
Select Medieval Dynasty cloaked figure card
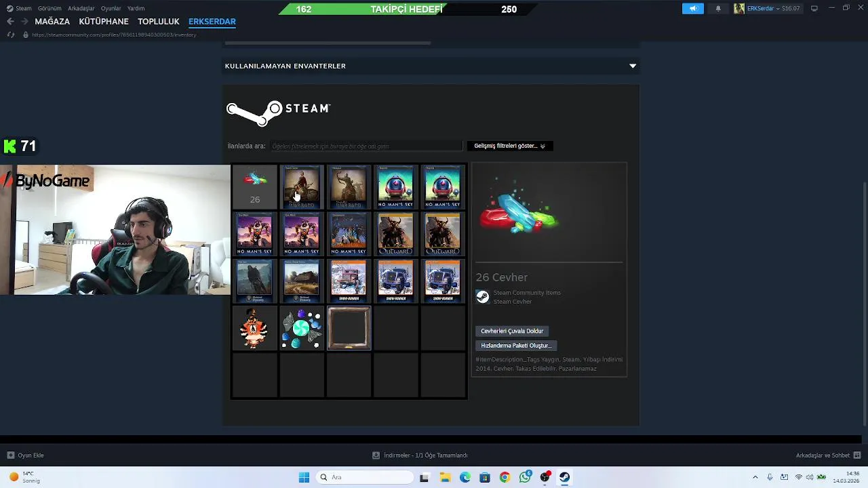click(x=255, y=281)
